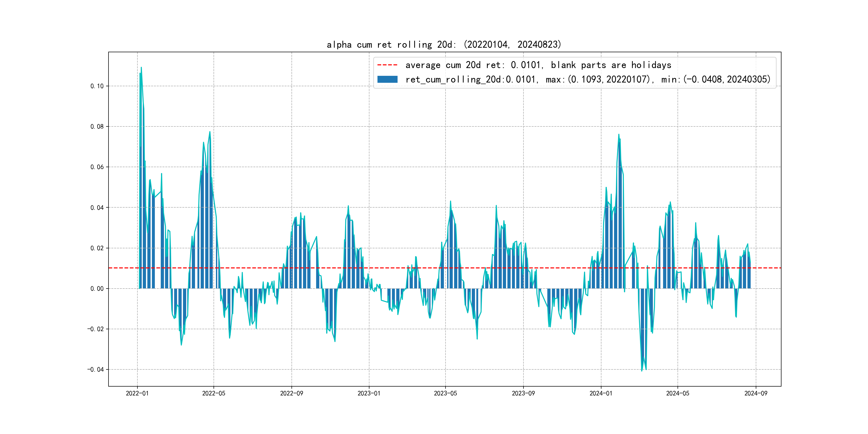This screenshot has height=434, width=868.
Task: Click the blue bar legend swatch
Action: click(x=387, y=80)
